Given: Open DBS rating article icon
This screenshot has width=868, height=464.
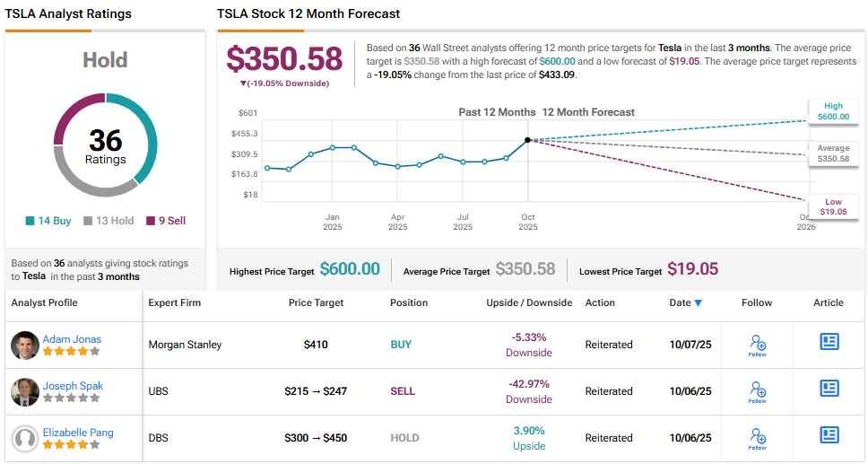Looking at the screenshot, I should [829, 435].
